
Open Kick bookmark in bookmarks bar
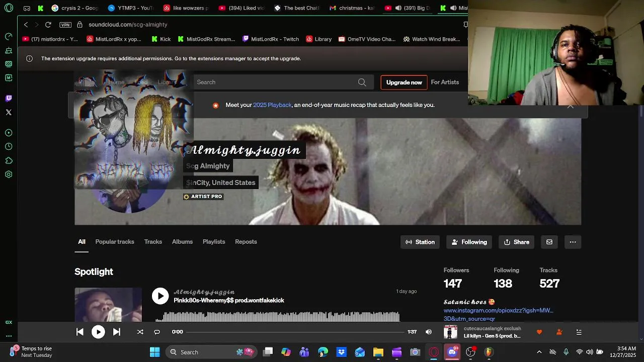(x=161, y=39)
